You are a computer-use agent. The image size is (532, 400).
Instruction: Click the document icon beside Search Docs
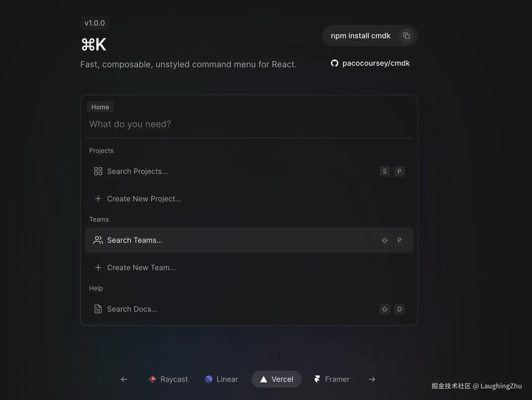(98, 309)
